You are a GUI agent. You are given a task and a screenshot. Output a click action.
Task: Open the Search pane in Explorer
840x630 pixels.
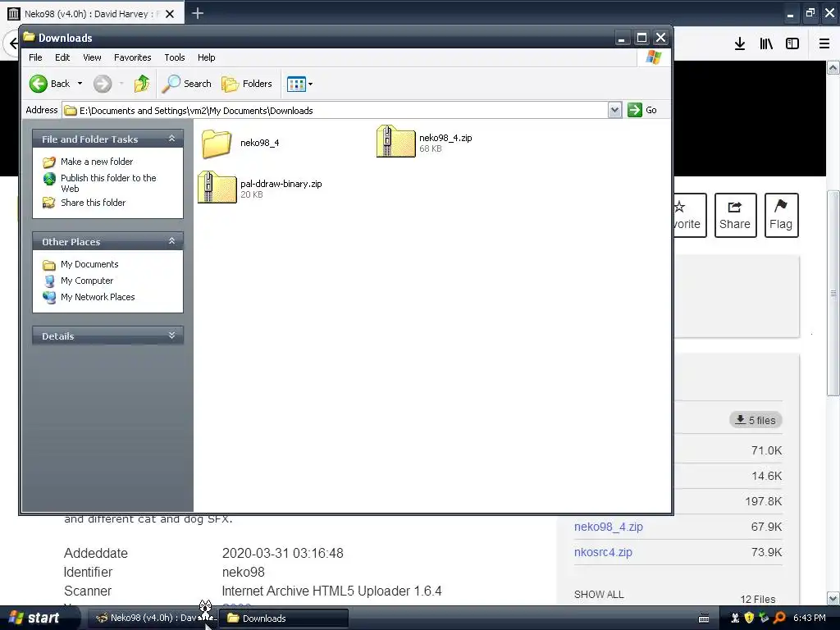coord(186,84)
